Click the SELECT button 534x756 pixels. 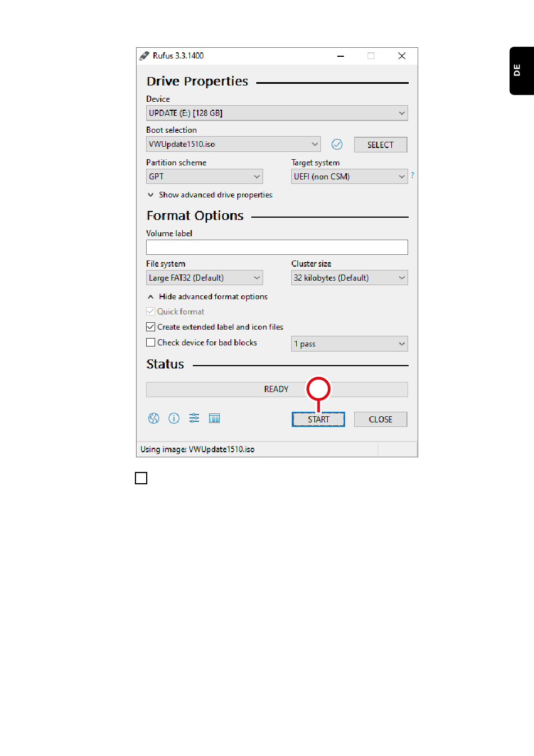tap(381, 145)
